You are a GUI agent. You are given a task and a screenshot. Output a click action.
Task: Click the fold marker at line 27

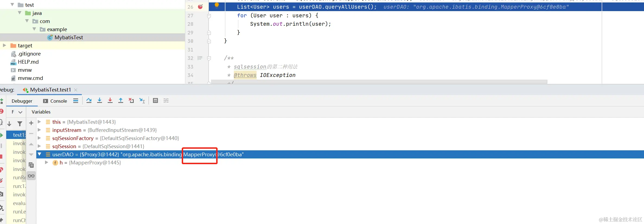(x=209, y=16)
